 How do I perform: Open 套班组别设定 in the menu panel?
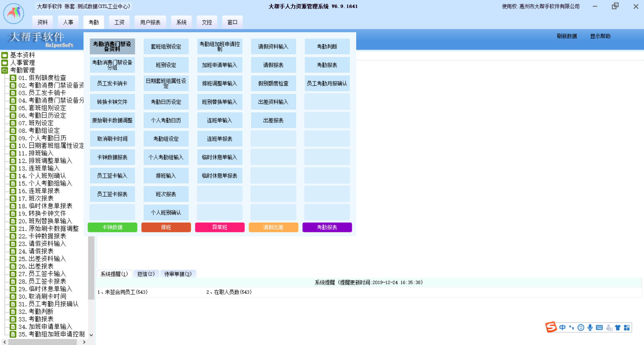pyautogui.click(x=166, y=47)
